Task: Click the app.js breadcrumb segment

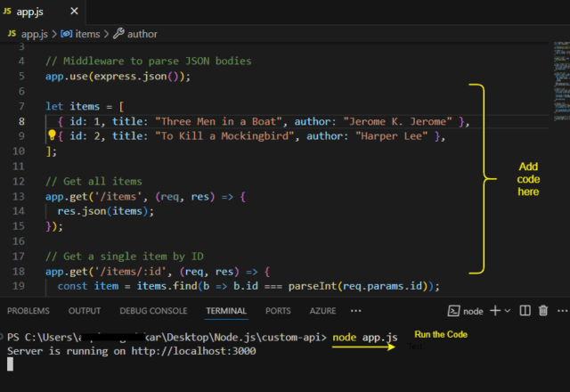Action: click(x=34, y=34)
